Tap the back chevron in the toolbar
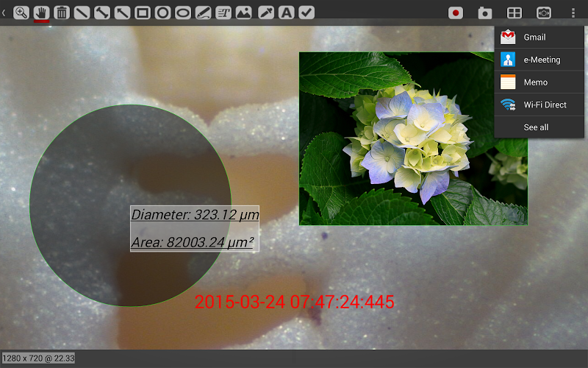Viewport: 588px width, 368px height. coord(4,13)
